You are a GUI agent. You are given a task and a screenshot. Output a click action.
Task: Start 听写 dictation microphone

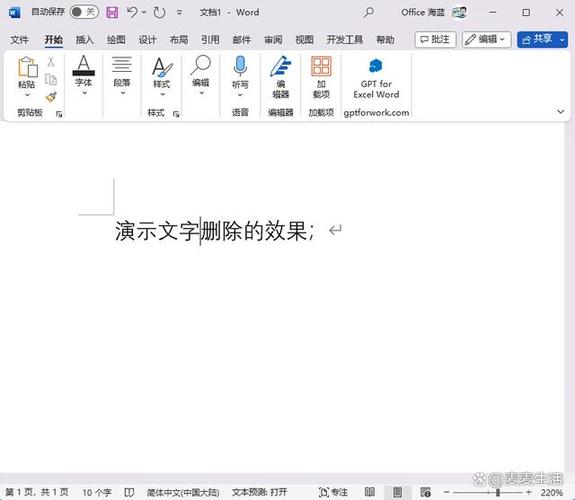240,67
